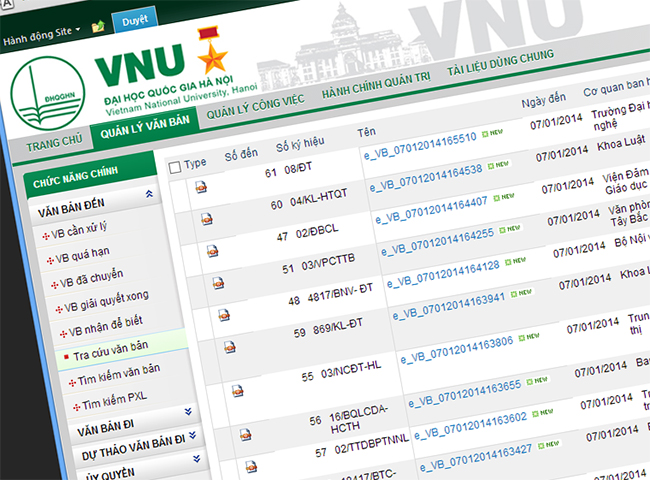Click the symbol cell 16/BQLCDA-HCTH
This screenshot has height=480, width=650.
pyautogui.click(x=358, y=419)
